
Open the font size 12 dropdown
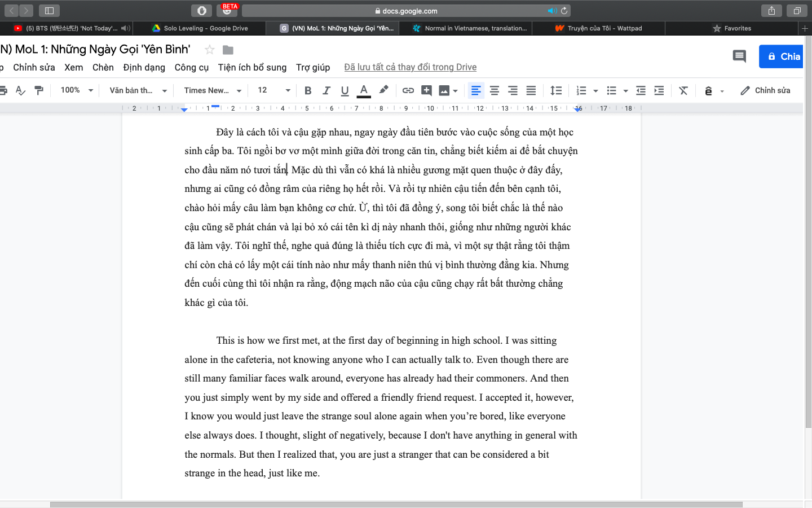click(274, 90)
